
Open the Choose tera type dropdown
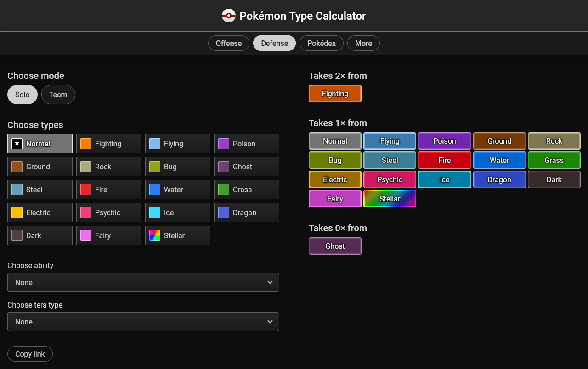(x=143, y=322)
